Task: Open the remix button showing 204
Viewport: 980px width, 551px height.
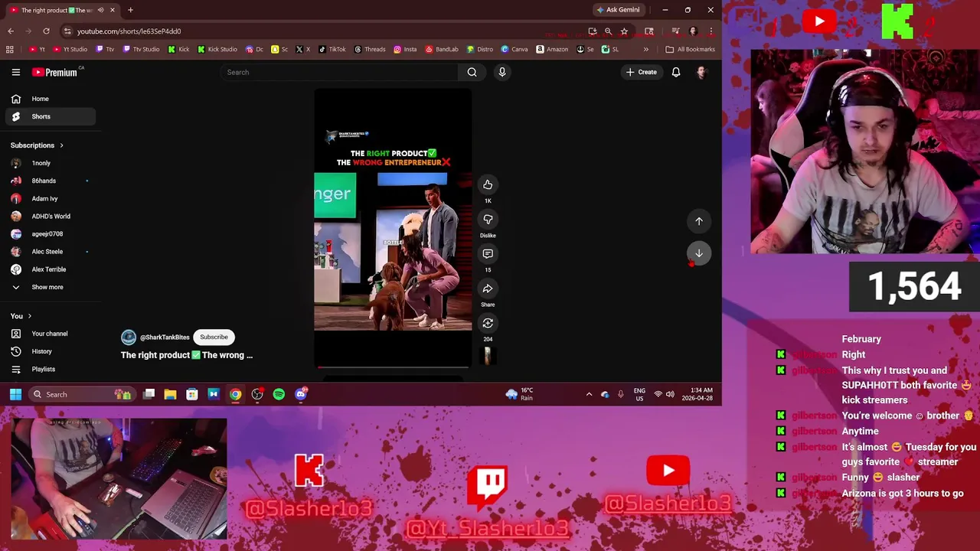Action: click(488, 323)
